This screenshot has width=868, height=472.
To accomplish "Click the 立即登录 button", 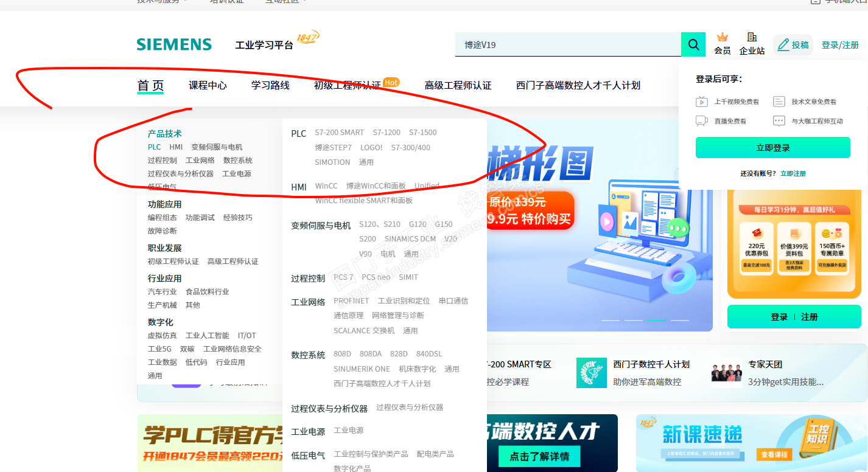I will 773,148.
